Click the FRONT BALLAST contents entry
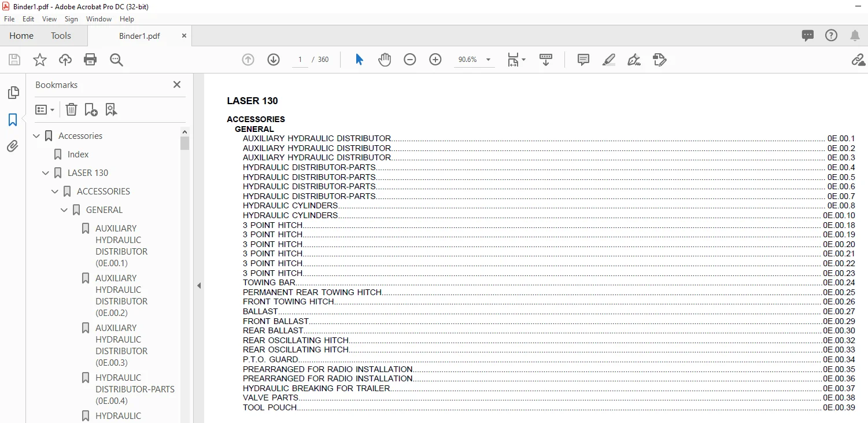 coord(549,321)
